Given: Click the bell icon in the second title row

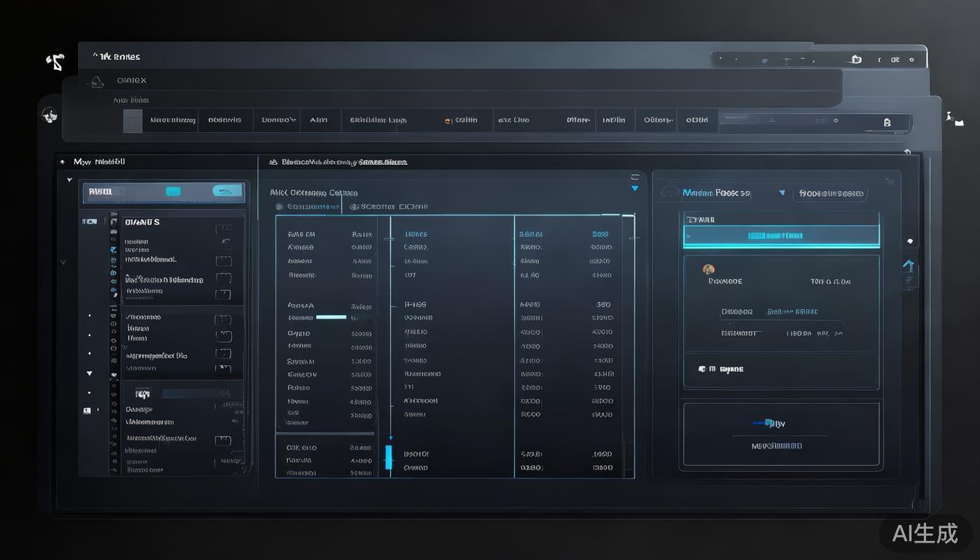Looking at the screenshot, I should click(x=96, y=82).
